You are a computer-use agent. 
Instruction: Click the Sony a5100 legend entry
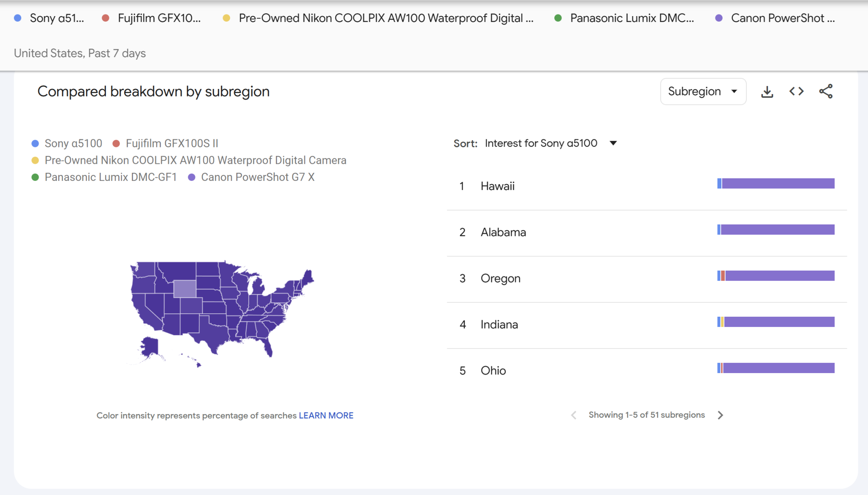pyautogui.click(x=67, y=144)
